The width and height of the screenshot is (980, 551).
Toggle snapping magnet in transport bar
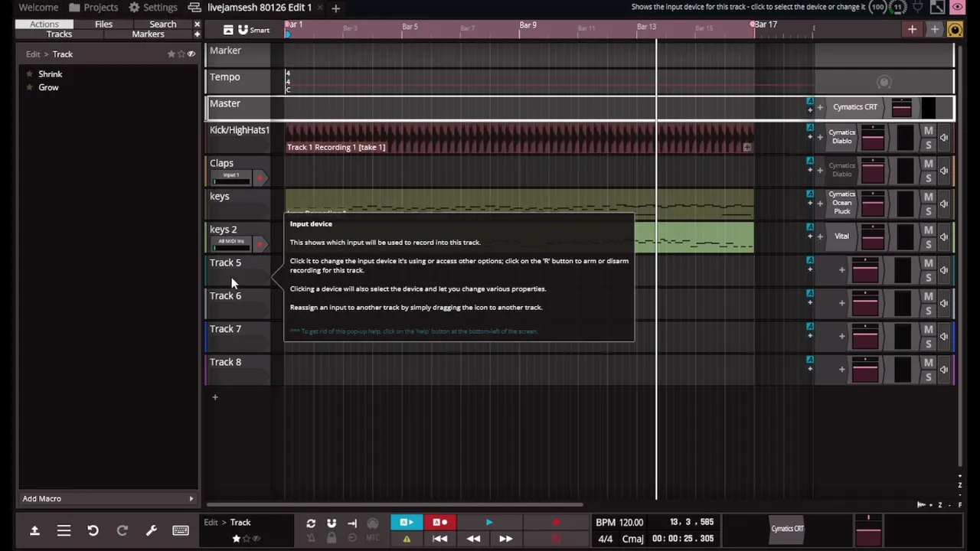332,523
